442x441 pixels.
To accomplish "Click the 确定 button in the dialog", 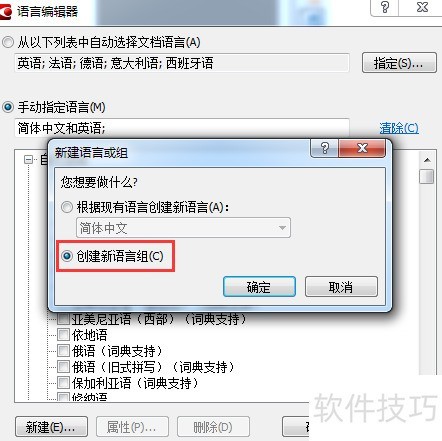I will (x=259, y=287).
